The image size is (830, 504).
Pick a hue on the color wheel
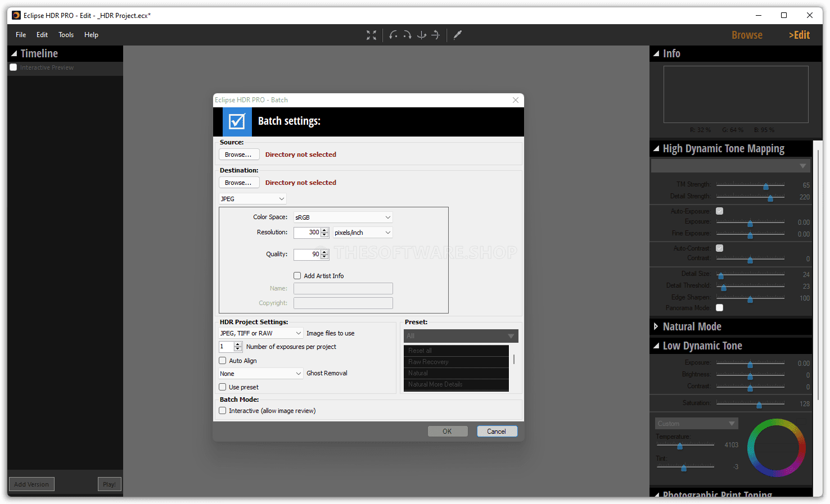pyautogui.click(x=777, y=448)
